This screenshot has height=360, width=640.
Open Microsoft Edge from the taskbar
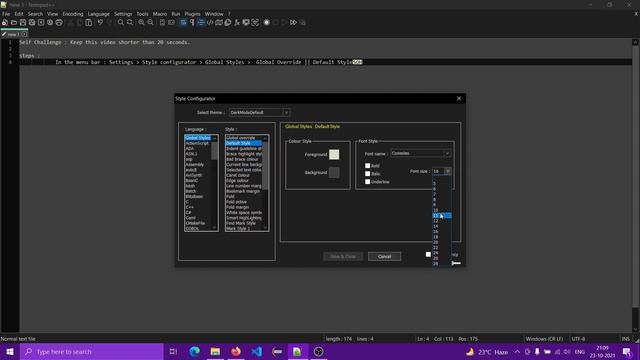195,351
